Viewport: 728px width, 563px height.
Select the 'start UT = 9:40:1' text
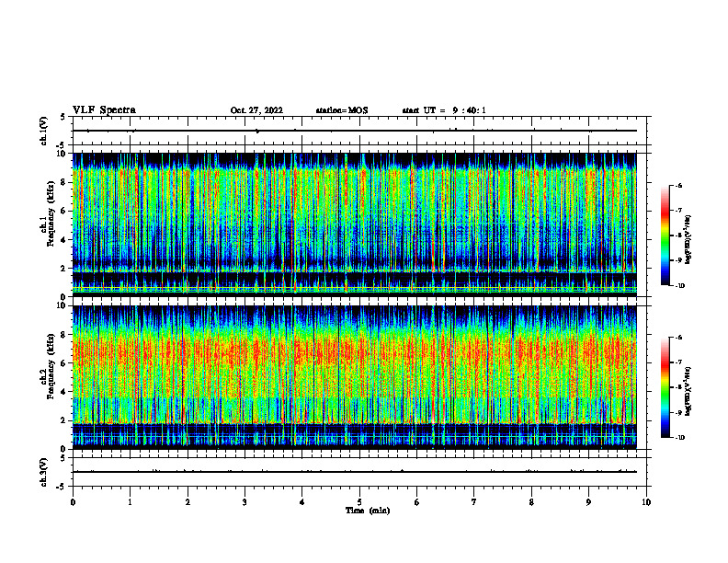[x=444, y=110]
